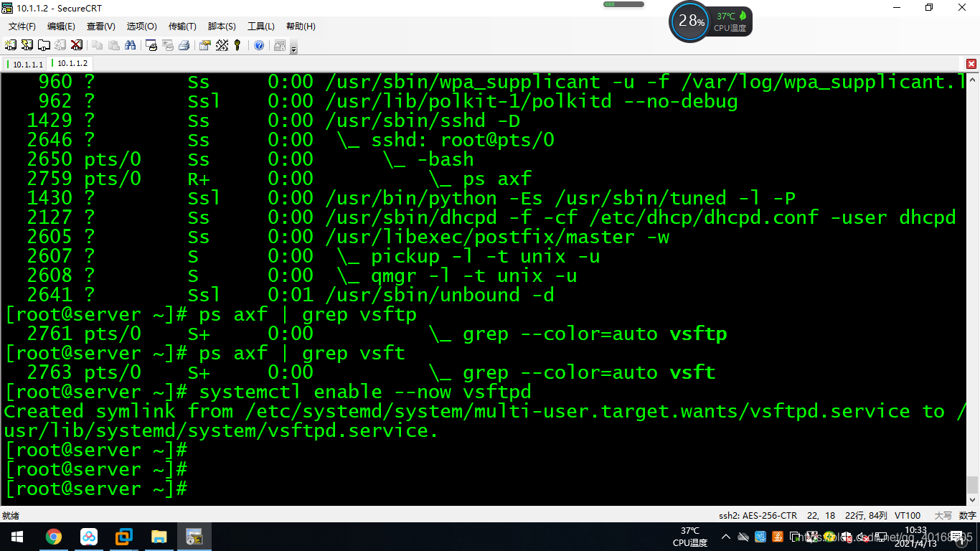
Task: Open VMware Workstation from the taskbar
Action: 123,537
